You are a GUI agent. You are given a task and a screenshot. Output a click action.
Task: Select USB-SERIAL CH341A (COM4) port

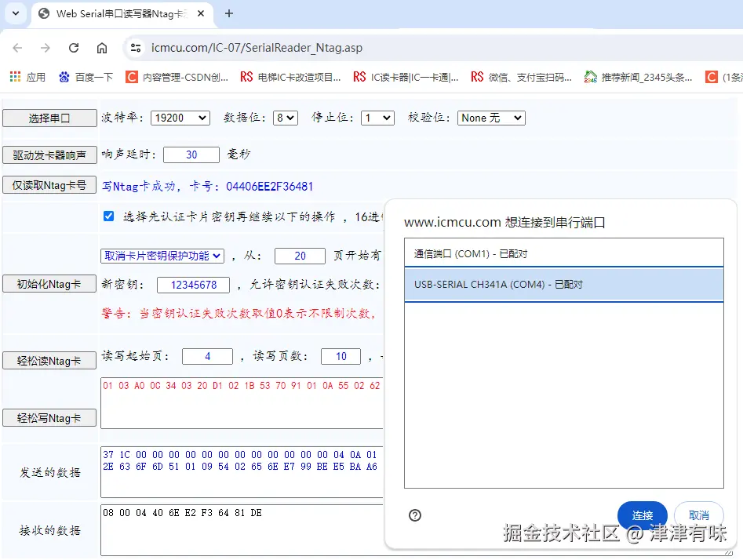point(564,284)
